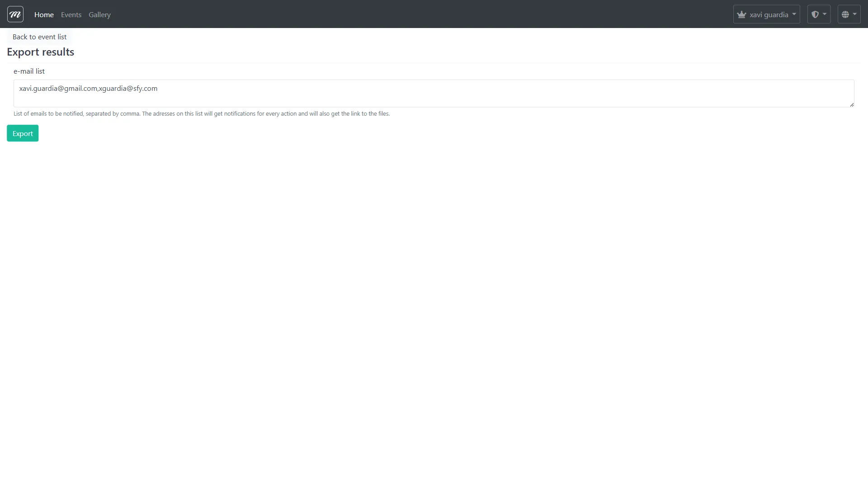Viewport: 868px width, 488px height.
Task: Follow the Back to event list link
Action: pyautogui.click(x=39, y=37)
